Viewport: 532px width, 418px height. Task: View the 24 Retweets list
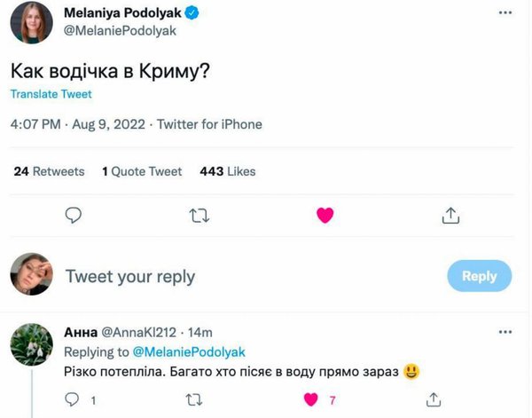tap(50, 171)
